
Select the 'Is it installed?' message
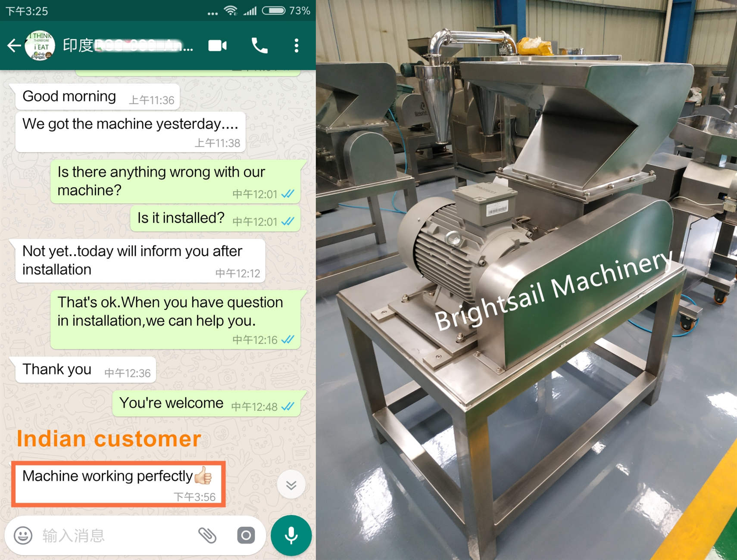click(215, 219)
